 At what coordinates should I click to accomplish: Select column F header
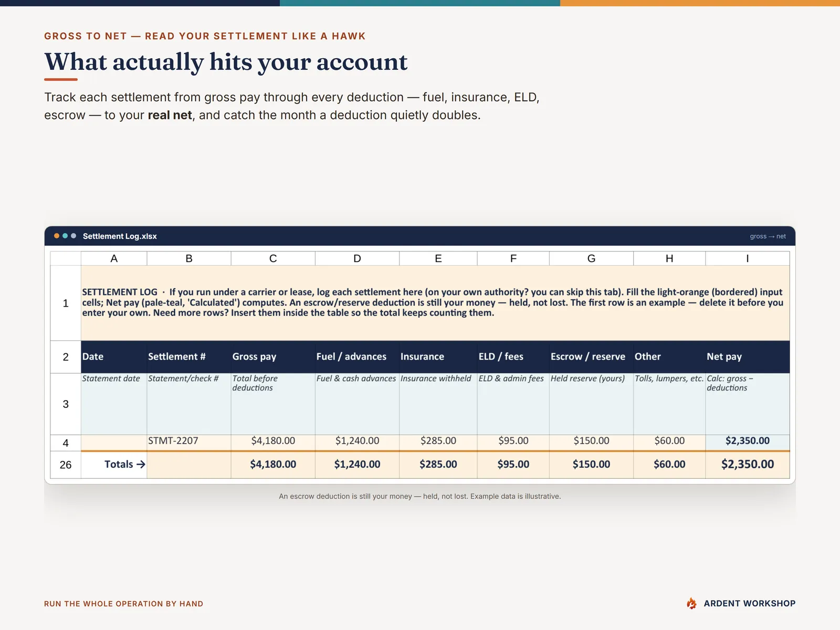(513, 258)
